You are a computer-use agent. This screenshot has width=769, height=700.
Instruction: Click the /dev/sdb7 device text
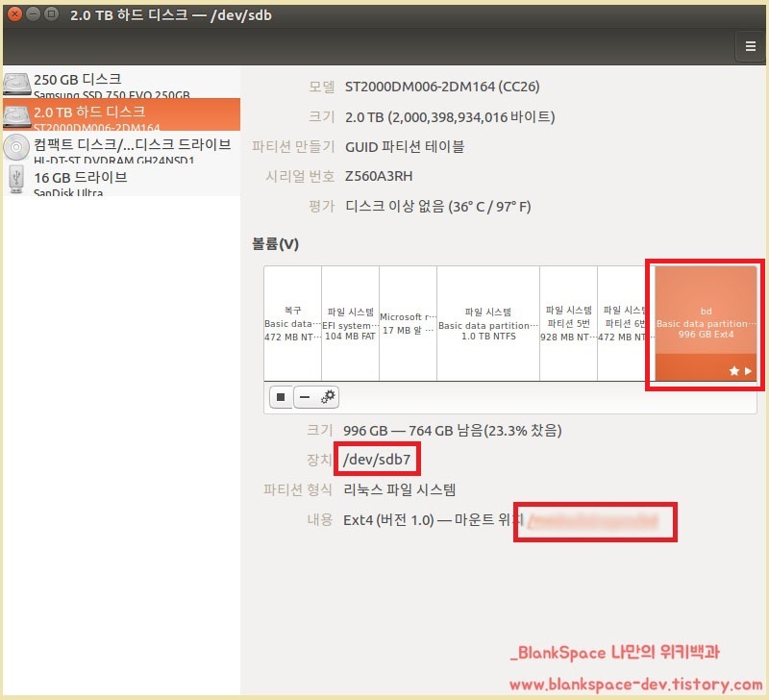tap(377, 460)
